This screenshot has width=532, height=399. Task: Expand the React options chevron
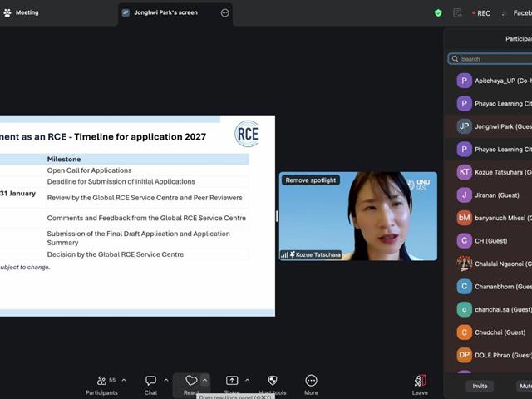click(x=205, y=381)
